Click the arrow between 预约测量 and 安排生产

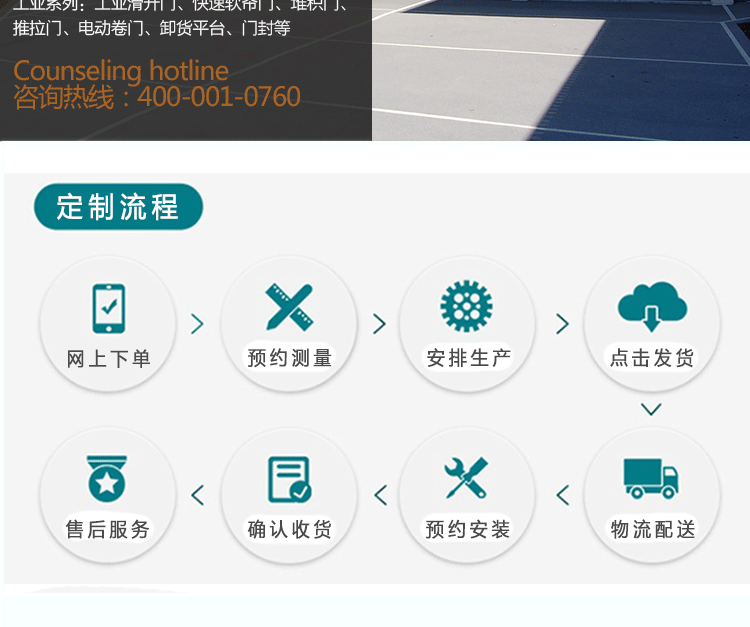pos(379,324)
